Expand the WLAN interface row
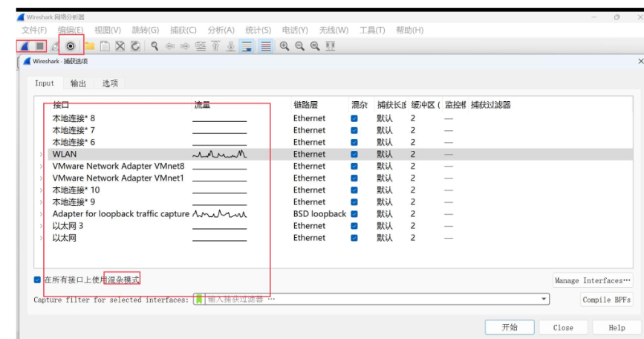The image size is (644, 339). coord(41,155)
